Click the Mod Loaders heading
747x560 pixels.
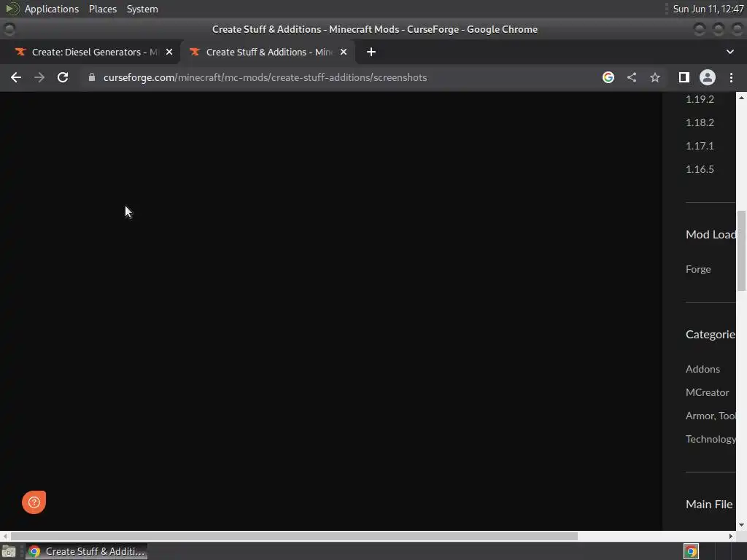[x=711, y=234]
